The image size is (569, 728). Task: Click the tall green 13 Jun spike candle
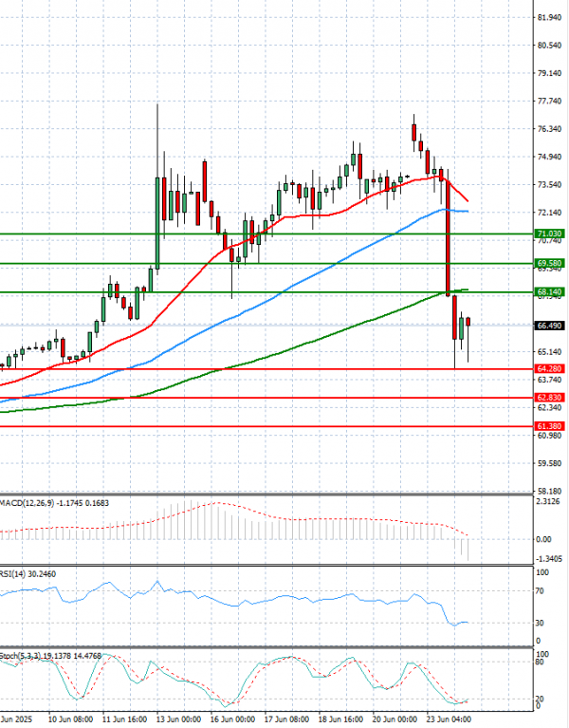tap(157, 223)
